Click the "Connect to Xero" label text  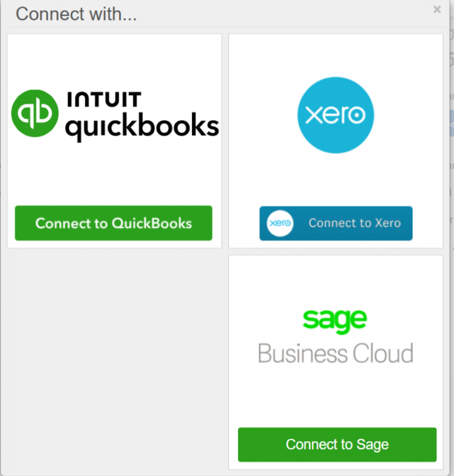[354, 224]
